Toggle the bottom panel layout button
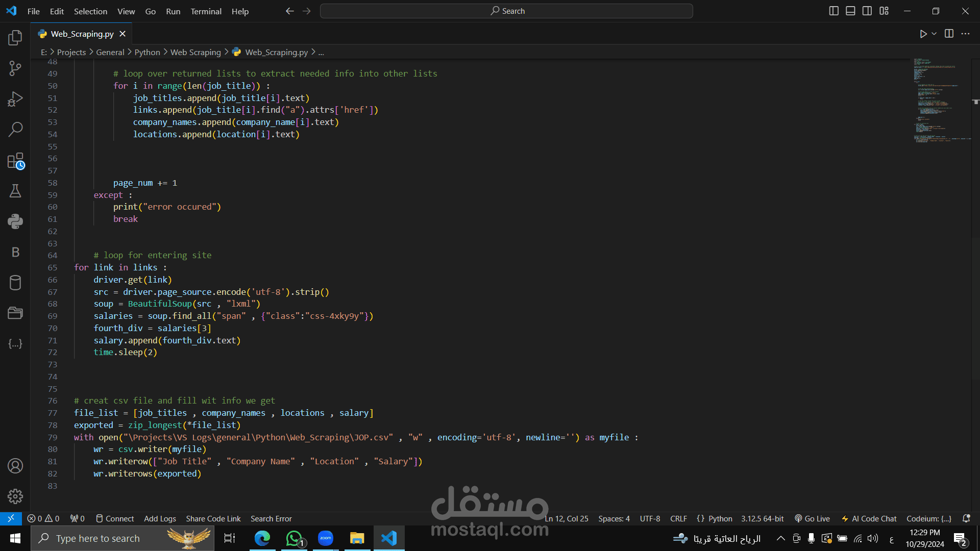This screenshot has height=551, width=980. pyautogui.click(x=850, y=11)
